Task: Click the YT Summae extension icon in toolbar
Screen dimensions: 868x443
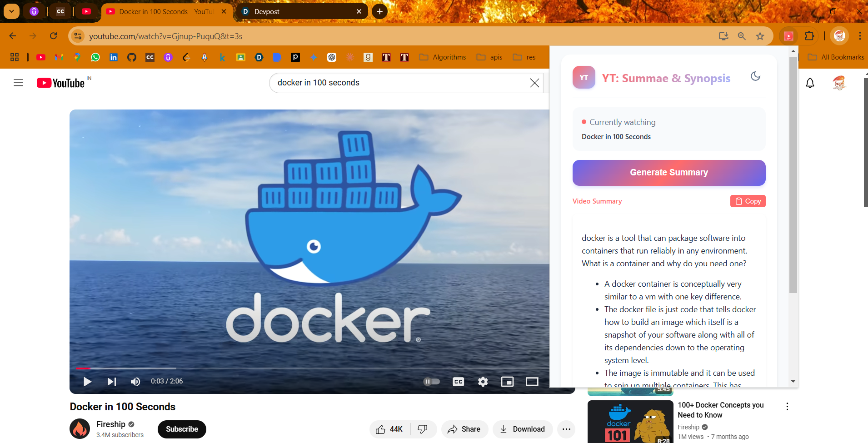Action: pyautogui.click(x=789, y=36)
